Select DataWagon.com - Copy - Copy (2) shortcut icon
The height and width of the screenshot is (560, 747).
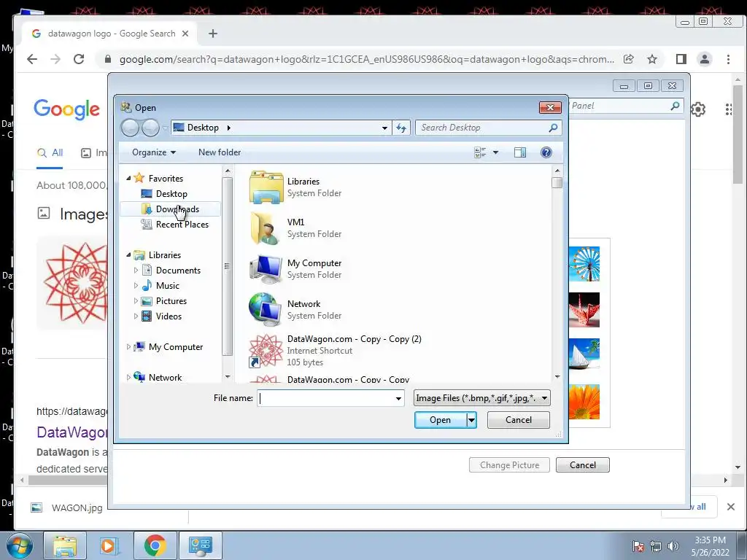(266, 351)
